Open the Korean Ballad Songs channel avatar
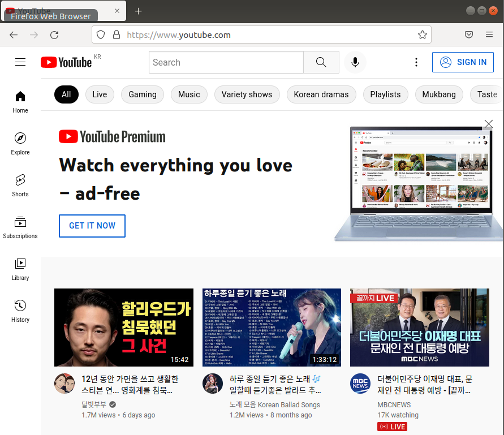The width and height of the screenshot is (504, 435). [x=213, y=383]
